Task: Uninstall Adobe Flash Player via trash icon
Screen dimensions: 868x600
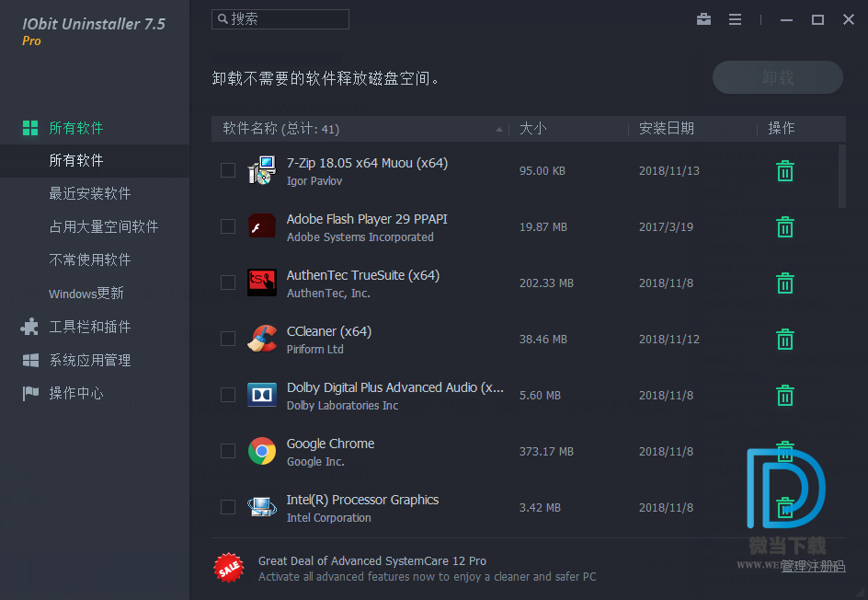Action: [x=785, y=226]
